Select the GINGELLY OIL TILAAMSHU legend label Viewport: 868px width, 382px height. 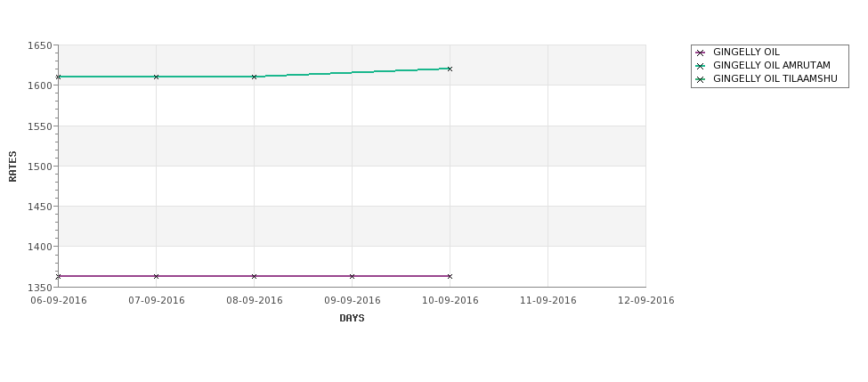[x=775, y=78]
